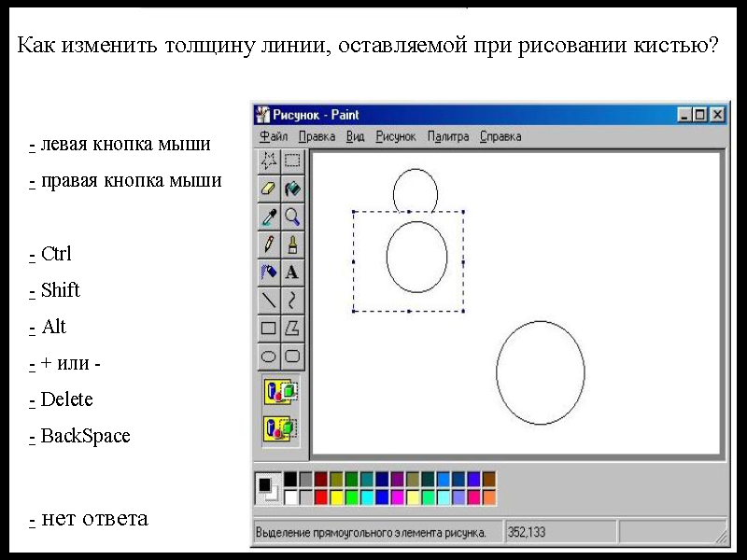Screen dimensions: 747x560
Task: Open the Правка menu
Action: pyautogui.click(x=317, y=136)
